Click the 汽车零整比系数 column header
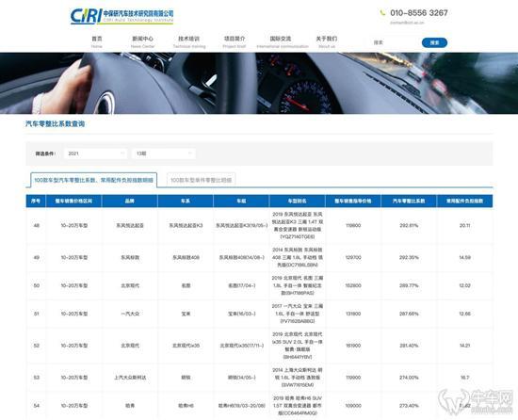 409,201
